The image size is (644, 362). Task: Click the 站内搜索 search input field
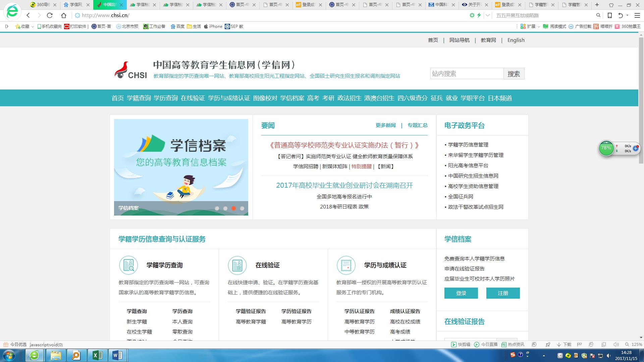point(467,74)
